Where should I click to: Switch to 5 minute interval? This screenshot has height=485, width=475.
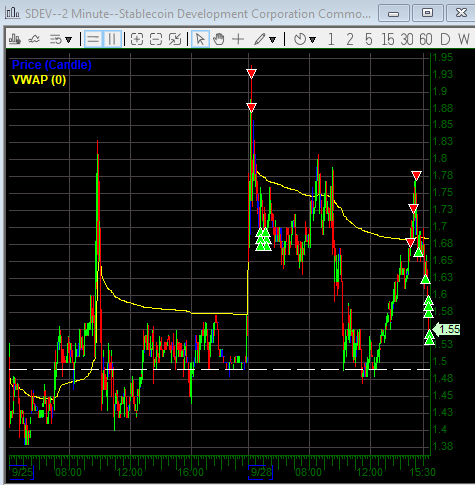pyautogui.click(x=369, y=39)
